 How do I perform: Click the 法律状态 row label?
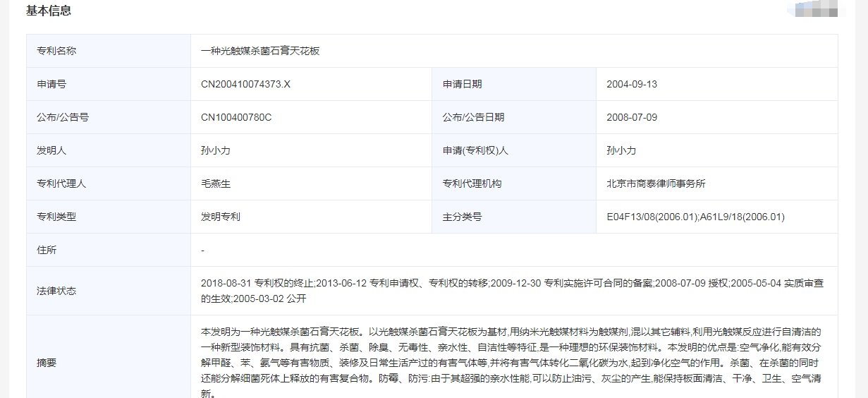pyautogui.click(x=56, y=291)
